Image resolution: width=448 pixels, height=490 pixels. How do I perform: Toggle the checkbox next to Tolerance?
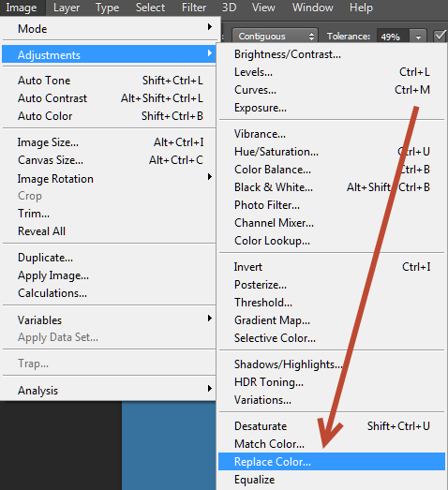[x=441, y=36]
